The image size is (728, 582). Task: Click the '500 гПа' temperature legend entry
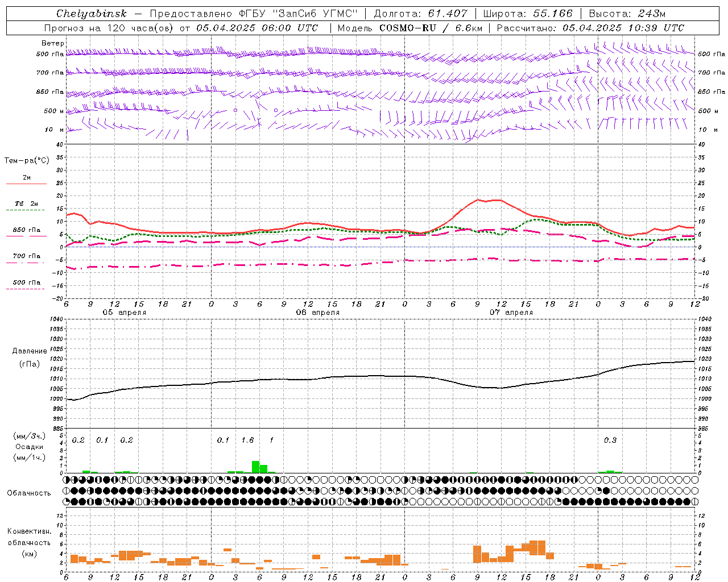click(x=27, y=282)
